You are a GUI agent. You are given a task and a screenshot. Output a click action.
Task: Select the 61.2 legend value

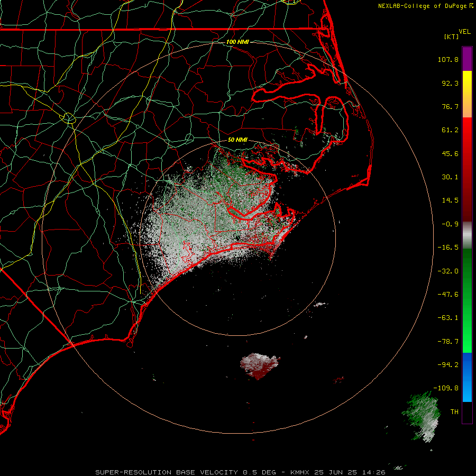click(450, 130)
